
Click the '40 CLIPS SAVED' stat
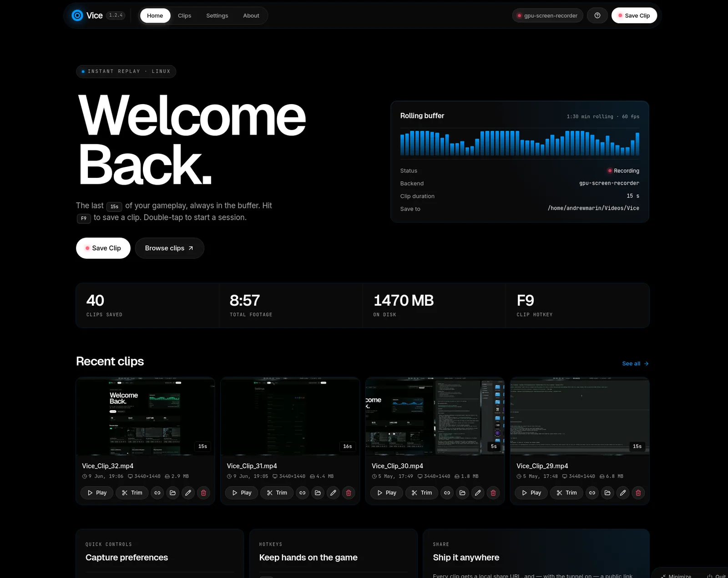click(x=147, y=306)
